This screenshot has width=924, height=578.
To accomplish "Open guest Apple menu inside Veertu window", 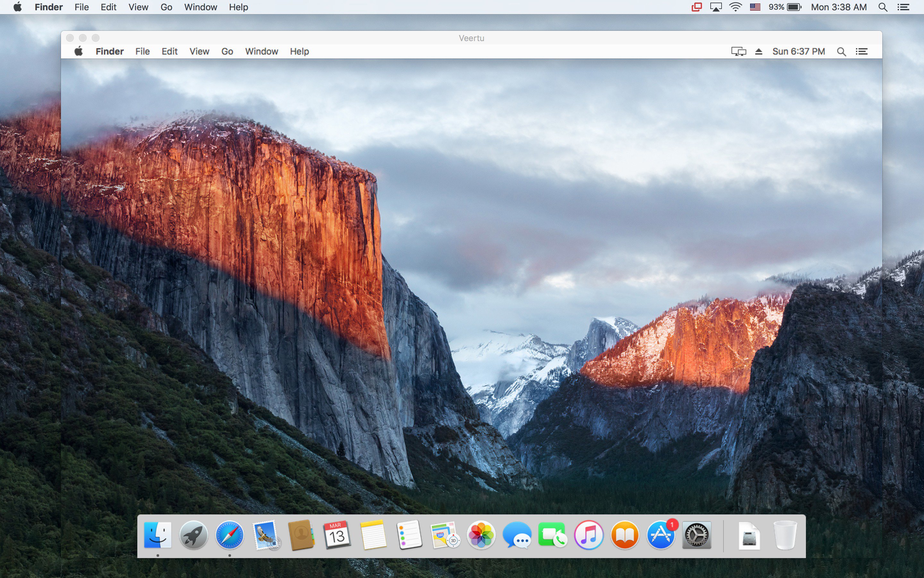I will 79,51.
